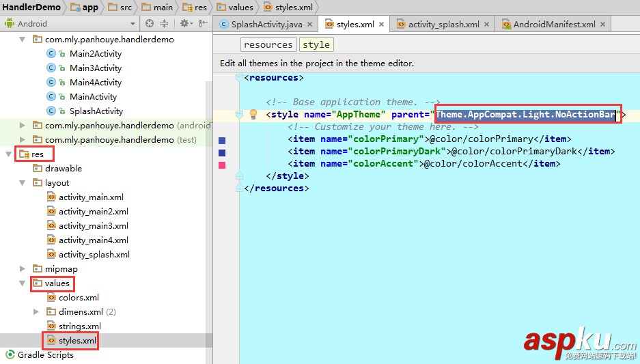Select the drawable folder
Screen dimensions: 640x364
click(x=64, y=169)
